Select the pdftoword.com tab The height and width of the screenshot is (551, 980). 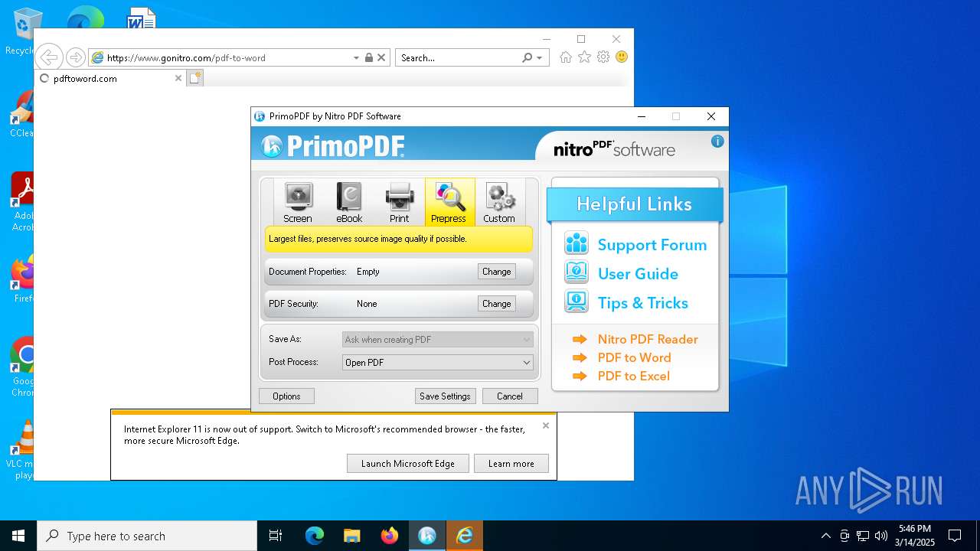click(109, 78)
